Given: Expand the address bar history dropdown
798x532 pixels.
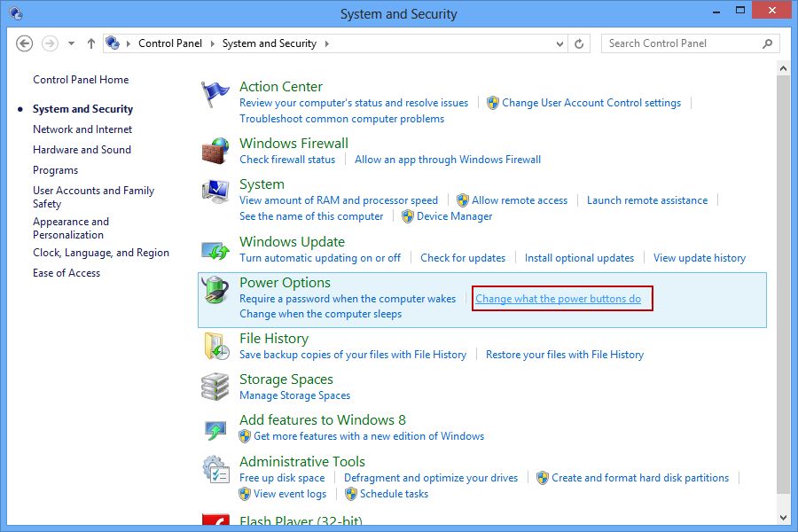Looking at the screenshot, I should 559,43.
